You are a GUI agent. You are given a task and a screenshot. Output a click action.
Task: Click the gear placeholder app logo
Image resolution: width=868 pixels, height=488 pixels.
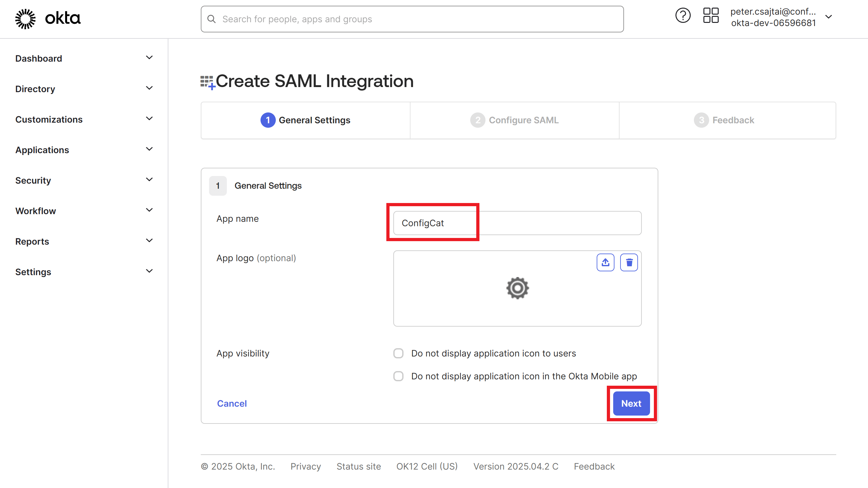(x=517, y=288)
